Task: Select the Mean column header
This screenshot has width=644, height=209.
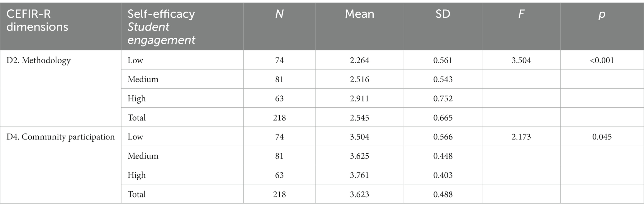Action: pyautogui.click(x=359, y=14)
